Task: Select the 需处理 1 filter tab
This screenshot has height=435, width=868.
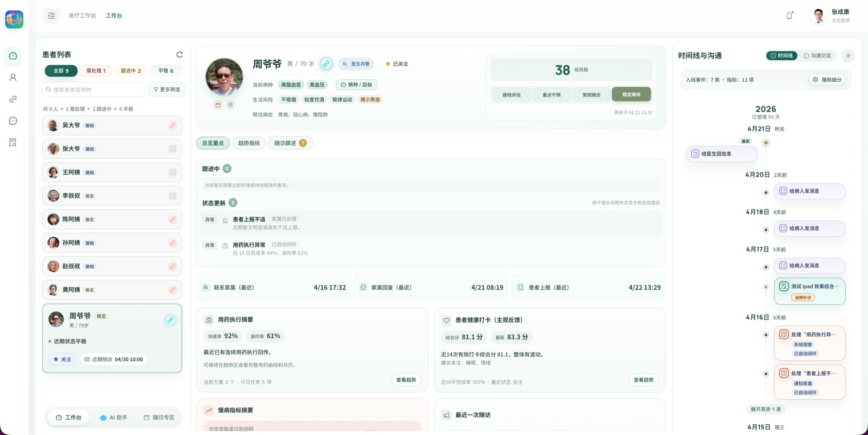Action: [96, 71]
